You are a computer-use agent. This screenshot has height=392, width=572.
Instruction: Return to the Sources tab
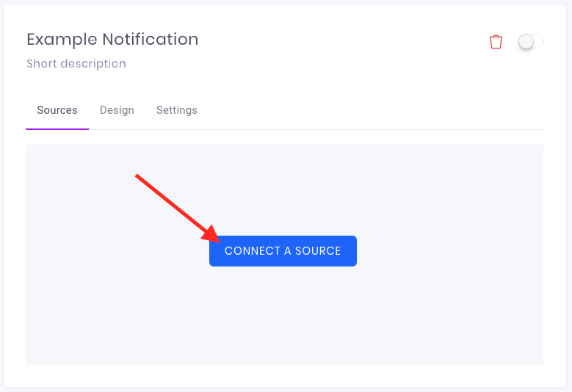(57, 110)
